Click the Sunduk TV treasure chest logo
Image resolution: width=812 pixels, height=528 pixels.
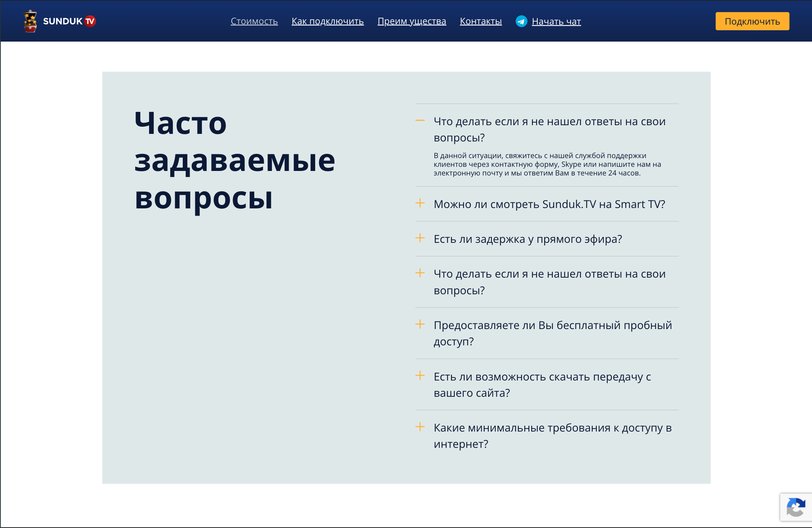30,21
